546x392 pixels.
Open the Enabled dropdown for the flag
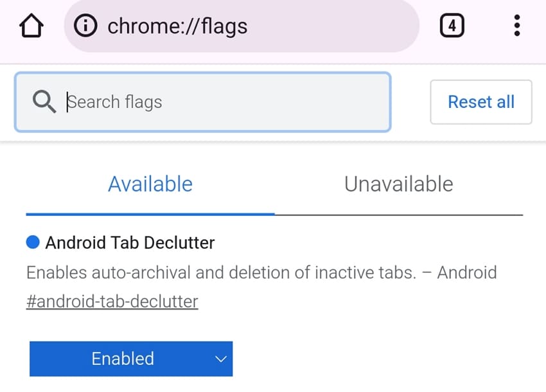pos(131,359)
